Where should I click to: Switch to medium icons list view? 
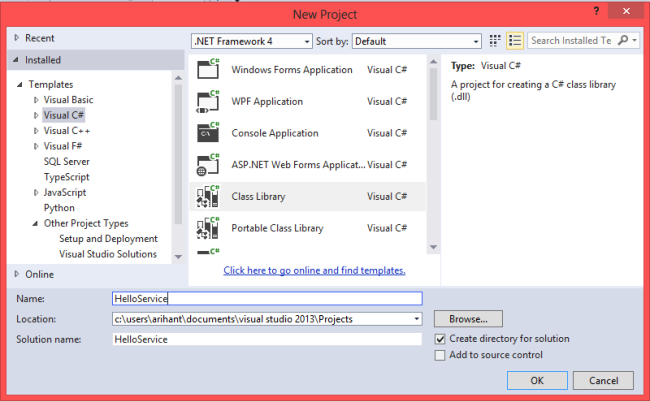point(515,41)
